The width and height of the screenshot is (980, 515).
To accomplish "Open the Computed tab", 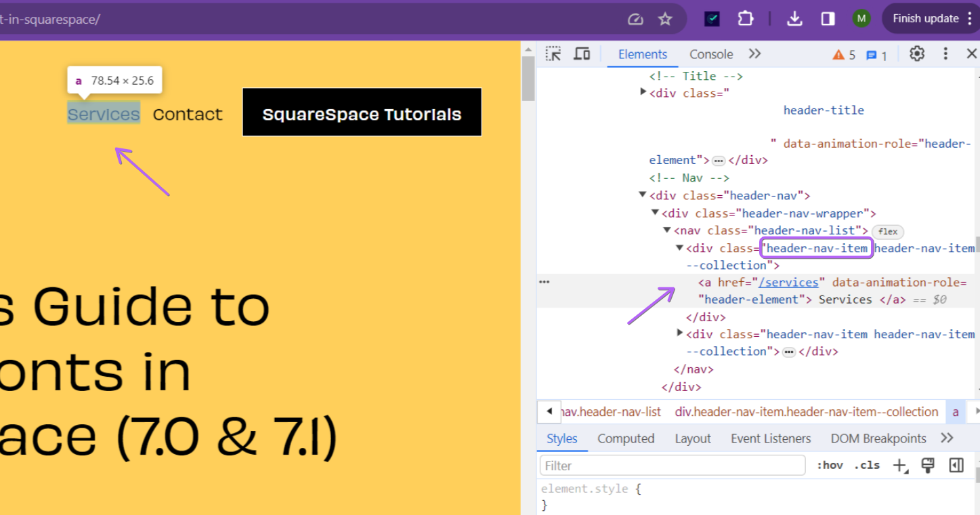I will click(x=626, y=439).
